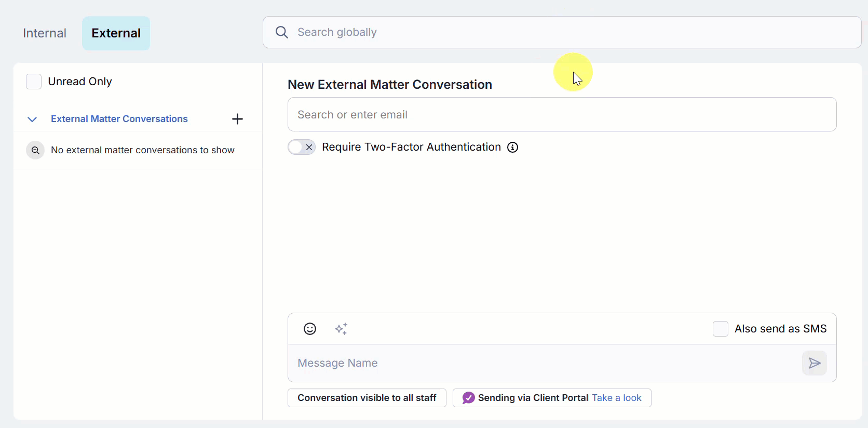This screenshot has height=428, width=868.
Task: Open the emoji picker smiley icon
Action: 310,329
